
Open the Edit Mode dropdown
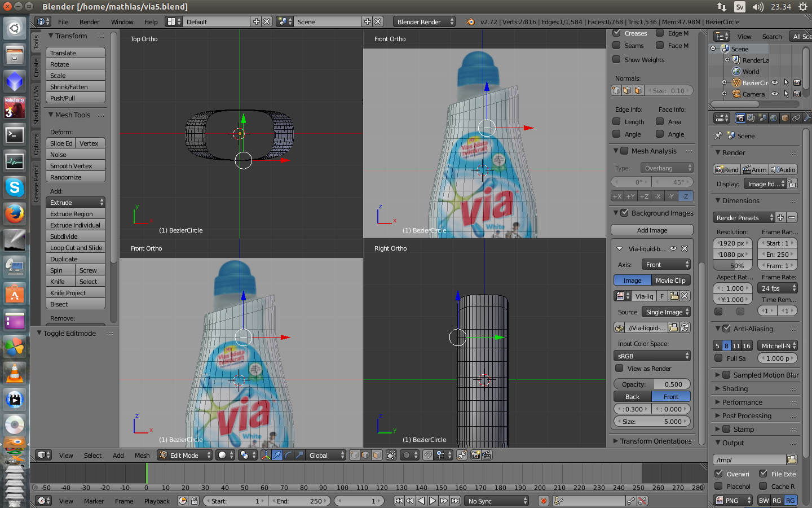[184, 455]
